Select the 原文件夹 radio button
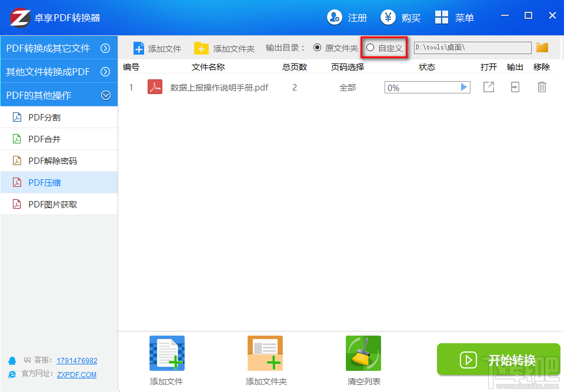This screenshot has width=564, height=392. coord(317,48)
